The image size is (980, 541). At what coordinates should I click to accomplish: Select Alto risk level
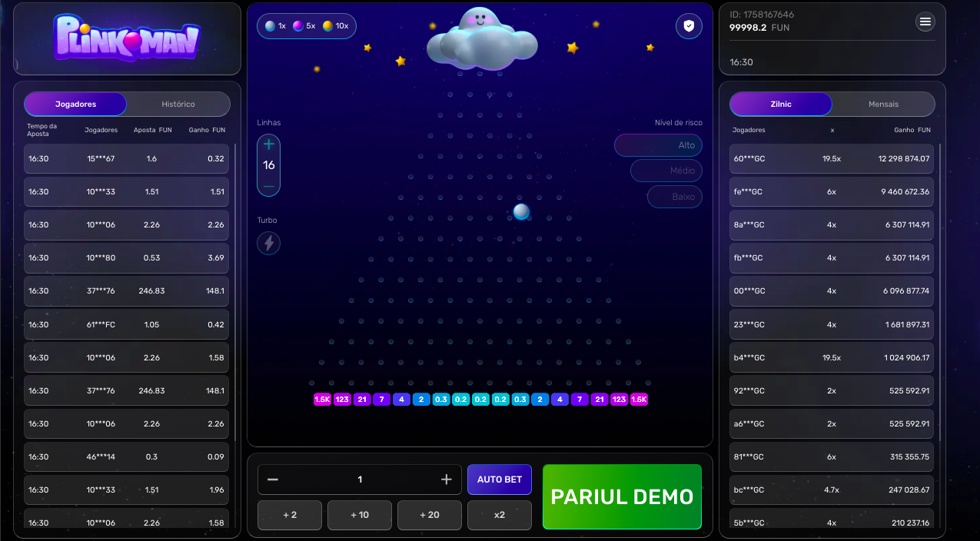[x=658, y=145]
